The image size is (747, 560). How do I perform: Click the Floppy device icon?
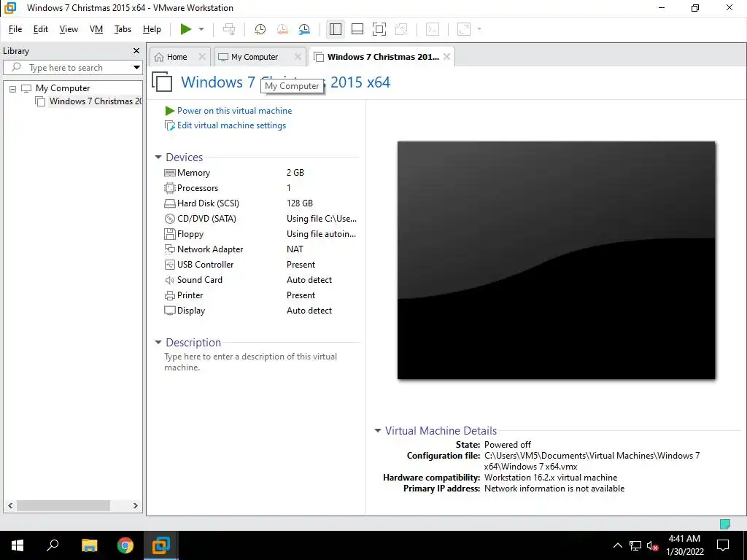click(x=169, y=234)
